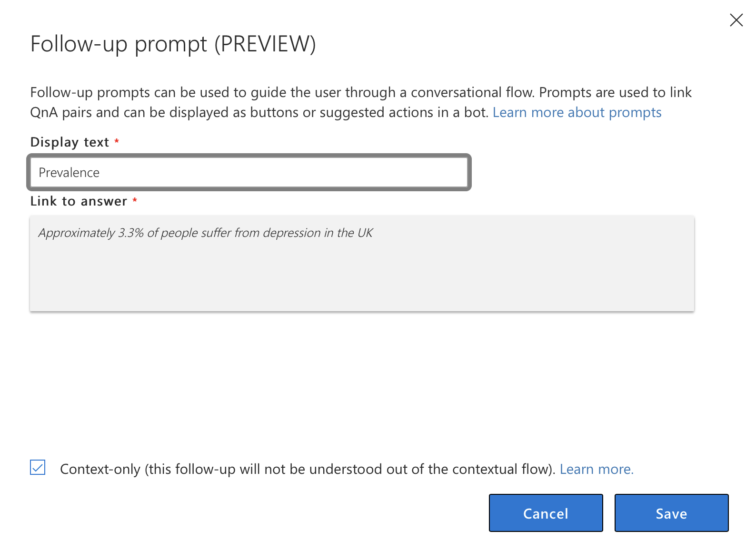The width and height of the screenshot is (756, 560).
Task: Uncheck the Context-only checkbox
Action: [x=38, y=467]
